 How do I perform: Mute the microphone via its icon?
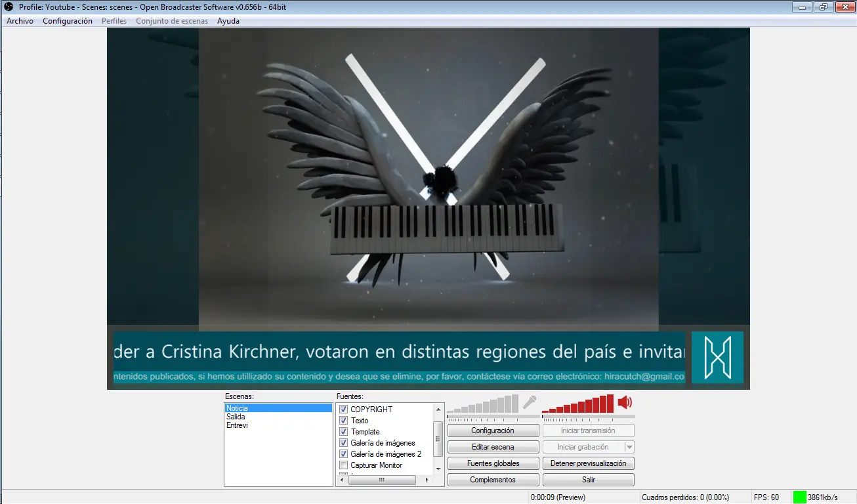530,402
